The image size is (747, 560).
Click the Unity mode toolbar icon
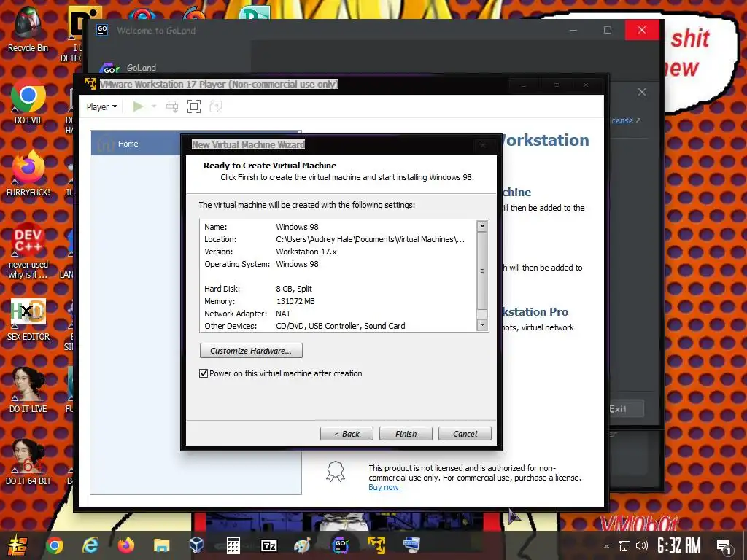tap(216, 106)
